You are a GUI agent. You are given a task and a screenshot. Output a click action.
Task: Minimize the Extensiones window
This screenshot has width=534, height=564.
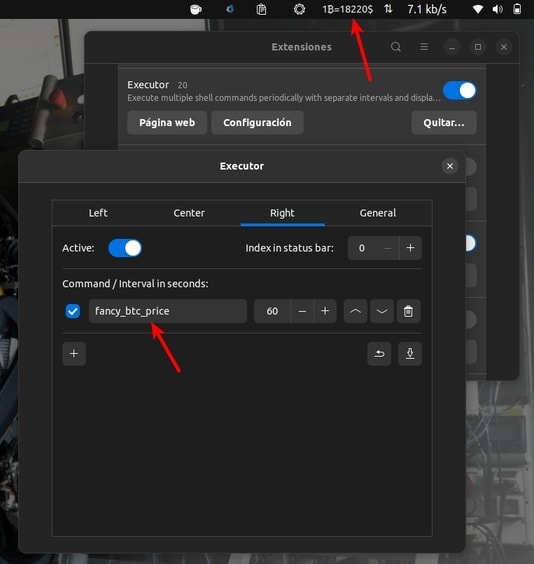(x=452, y=47)
